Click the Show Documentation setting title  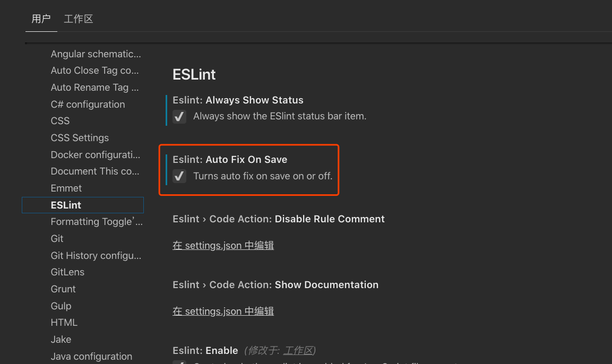point(275,285)
